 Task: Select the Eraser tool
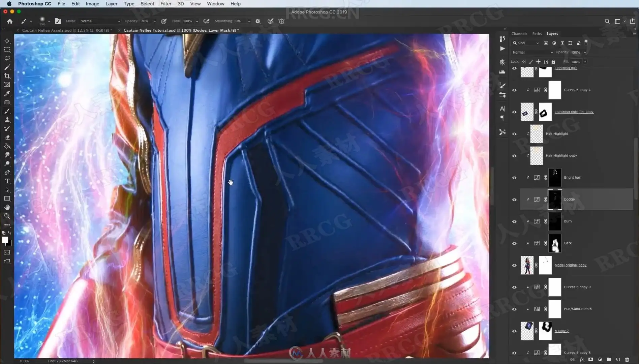[x=7, y=138]
